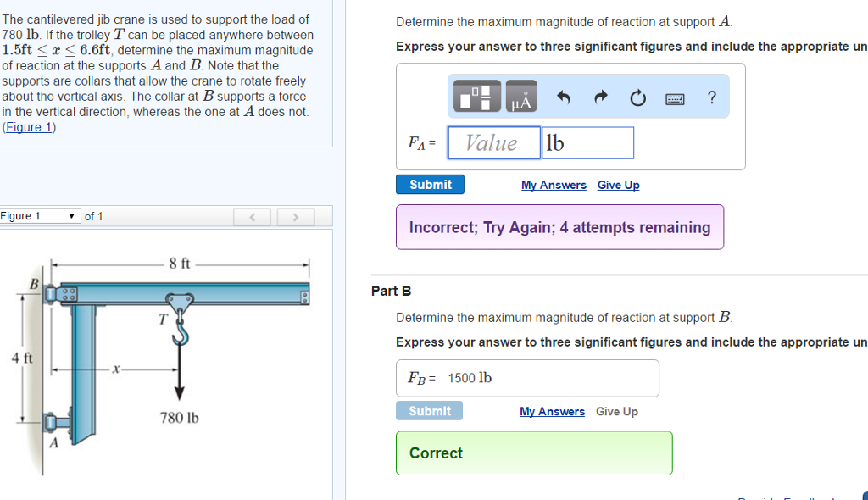This screenshot has width=868, height=500.
Task: Click the FB answer box showing 1500 lb
Action: (x=526, y=378)
